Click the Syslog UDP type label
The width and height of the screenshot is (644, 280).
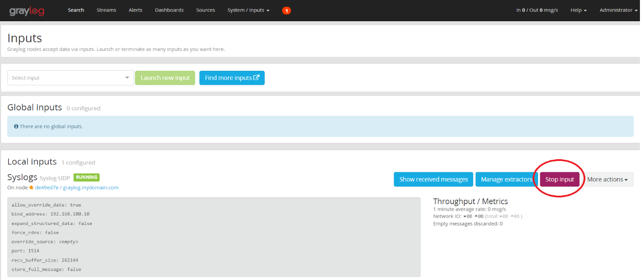coord(55,178)
